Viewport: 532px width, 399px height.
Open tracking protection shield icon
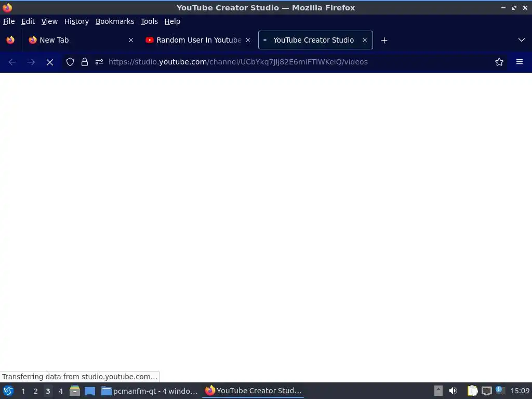click(70, 62)
